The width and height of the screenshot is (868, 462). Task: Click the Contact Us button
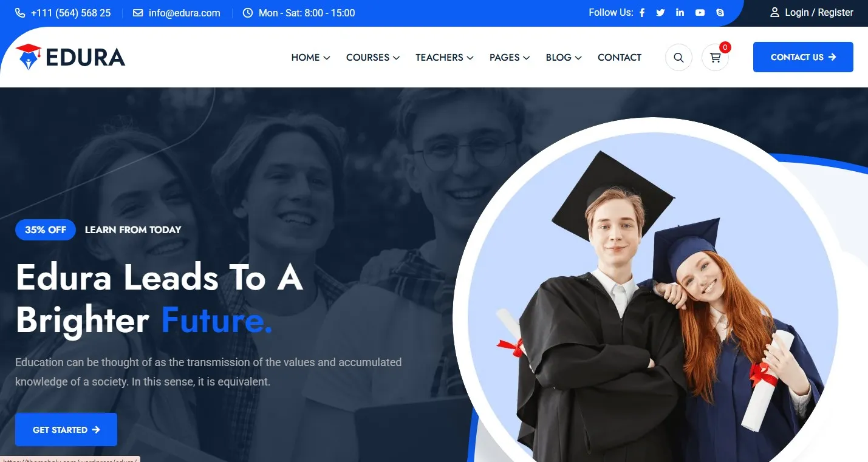pyautogui.click(x=803, y=57)
